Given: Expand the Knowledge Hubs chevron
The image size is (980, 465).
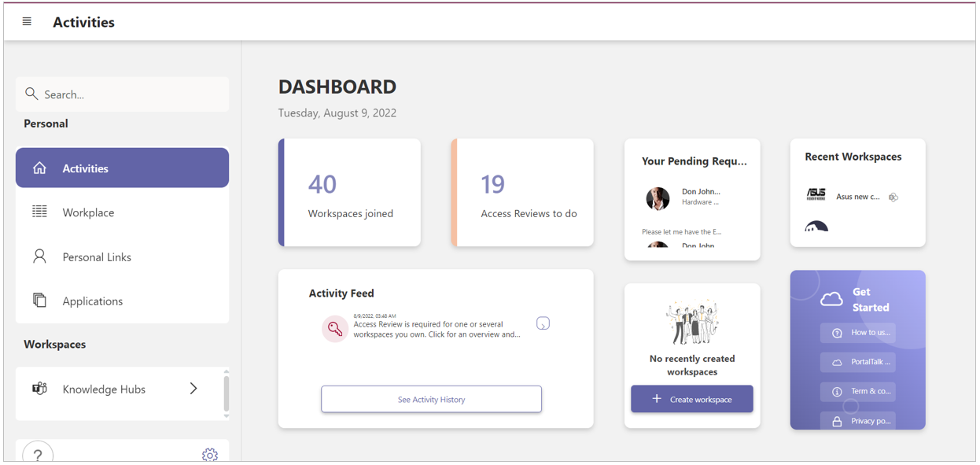Looking at the screenshot, I should tap(193, 389).
